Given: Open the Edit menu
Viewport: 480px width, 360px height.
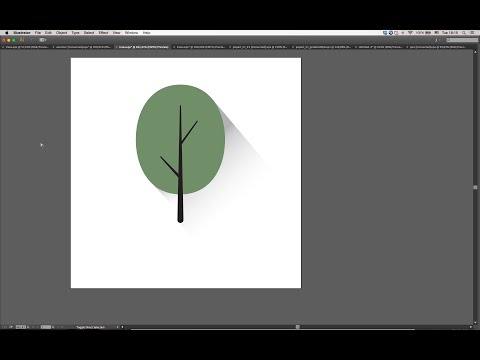Looking at the screenshot, I should point(48,33).
